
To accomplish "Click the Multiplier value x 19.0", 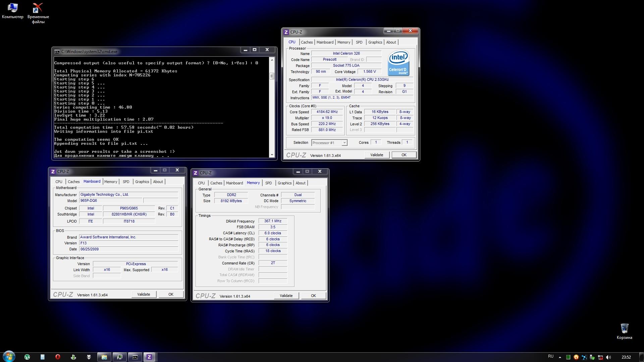I will click(327, 118).
